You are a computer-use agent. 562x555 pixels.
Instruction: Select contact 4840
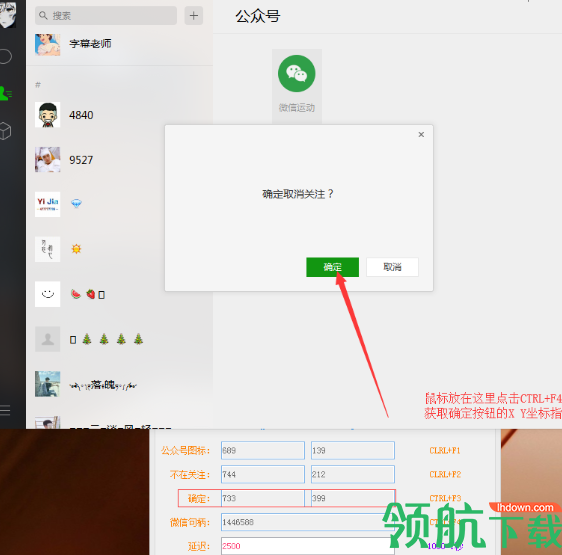click(x=119, y=115)
